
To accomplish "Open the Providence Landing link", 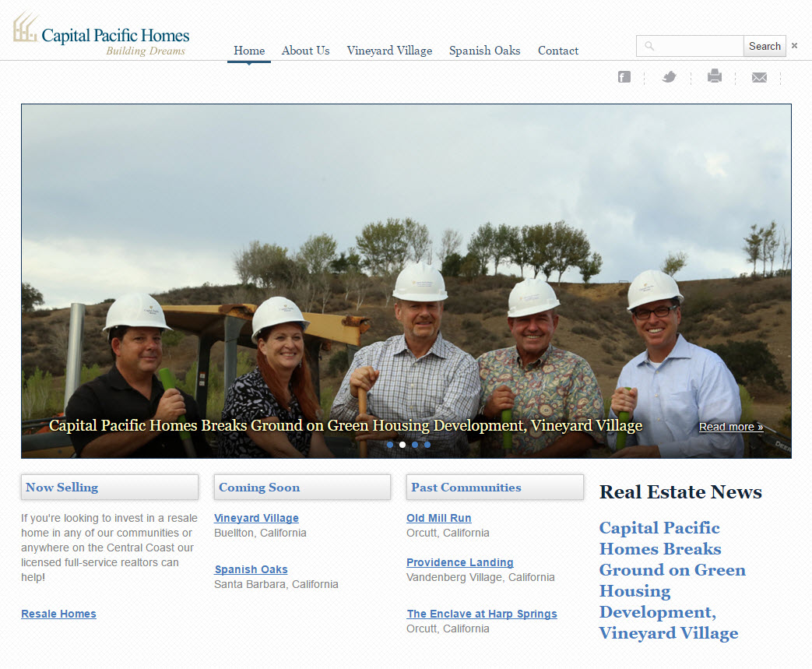I will pos(460,562).
